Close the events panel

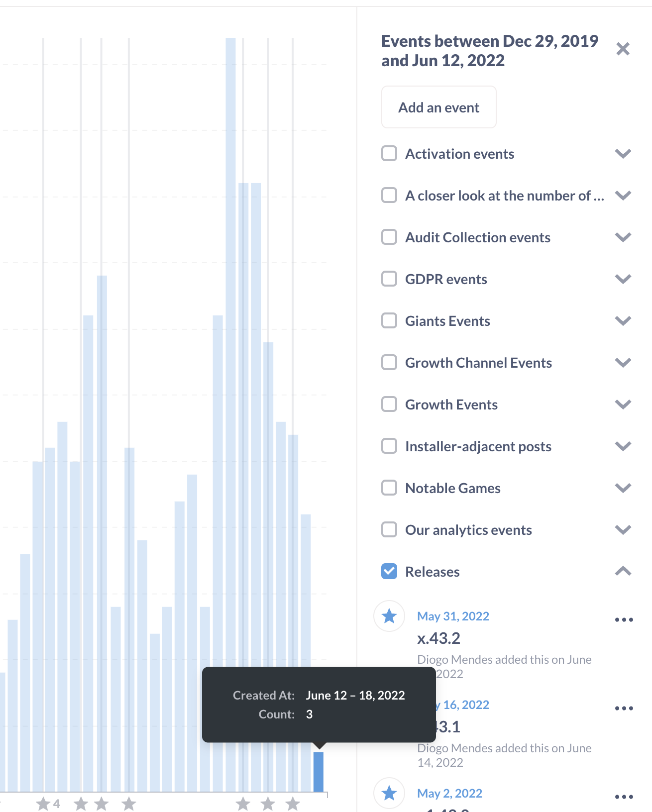(623, 49)
